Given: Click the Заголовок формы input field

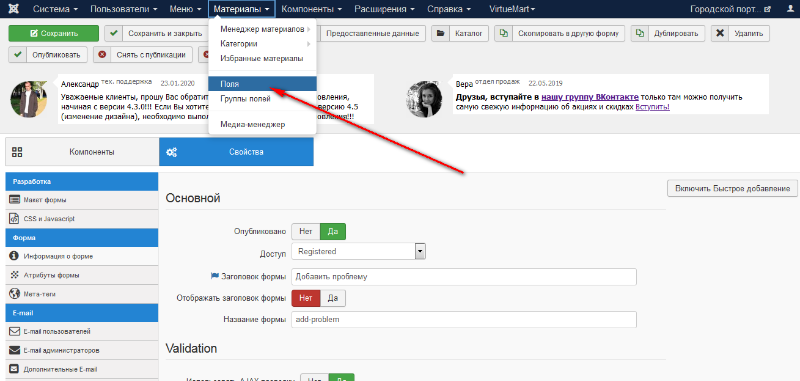Looking at the screenshot, I should tap(464, 277).
